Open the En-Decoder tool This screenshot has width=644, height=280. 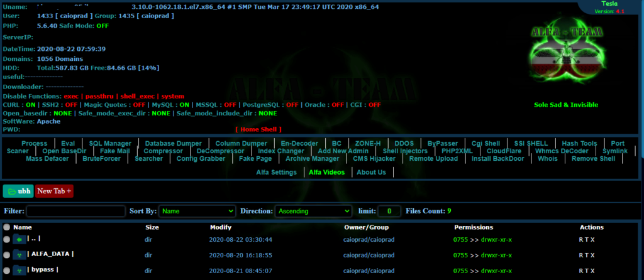click(x=299, y=144)
